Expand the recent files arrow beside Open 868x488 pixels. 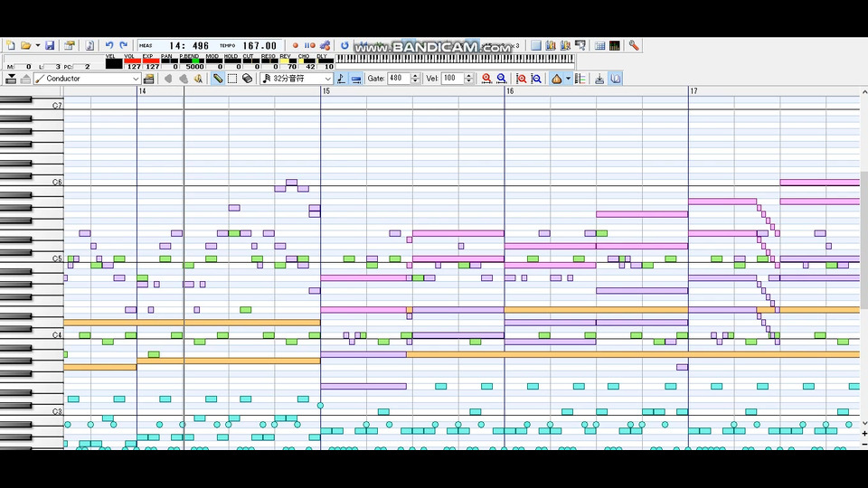click(x=37, y=45)
